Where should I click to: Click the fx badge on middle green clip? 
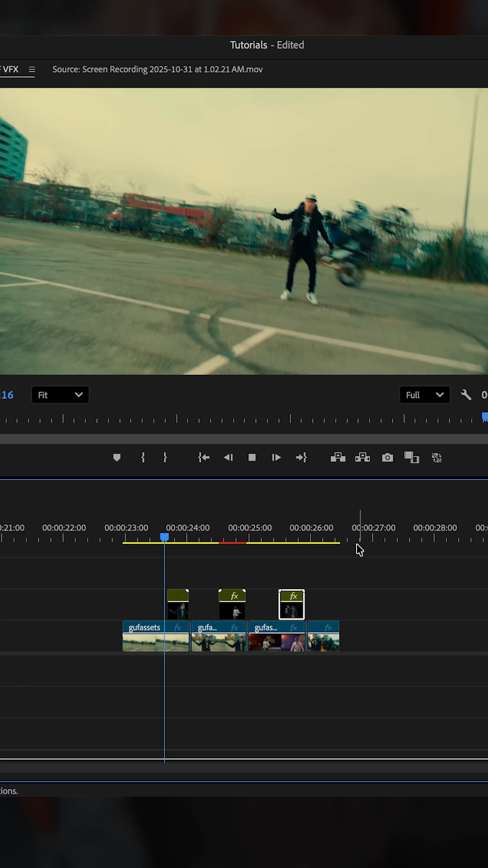[235, 596]
